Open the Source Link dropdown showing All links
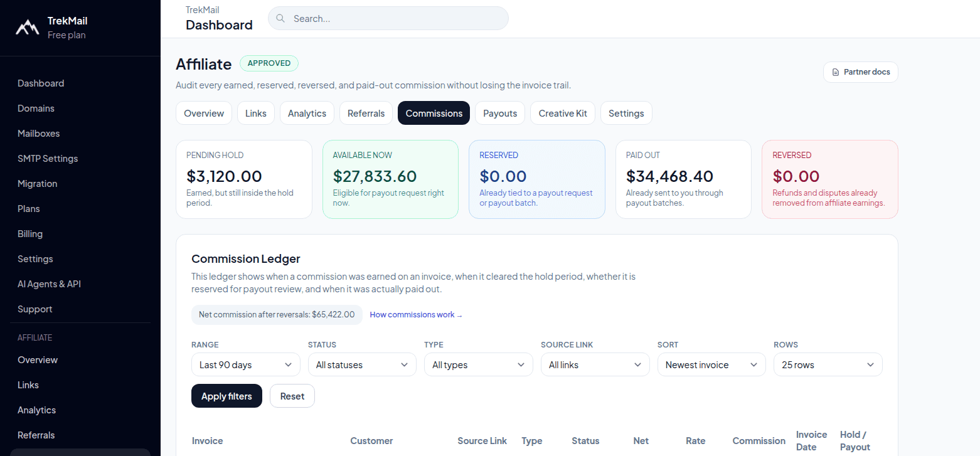This screenshot has width=980, height=456. pyautogui.click(x=595, y=364)
